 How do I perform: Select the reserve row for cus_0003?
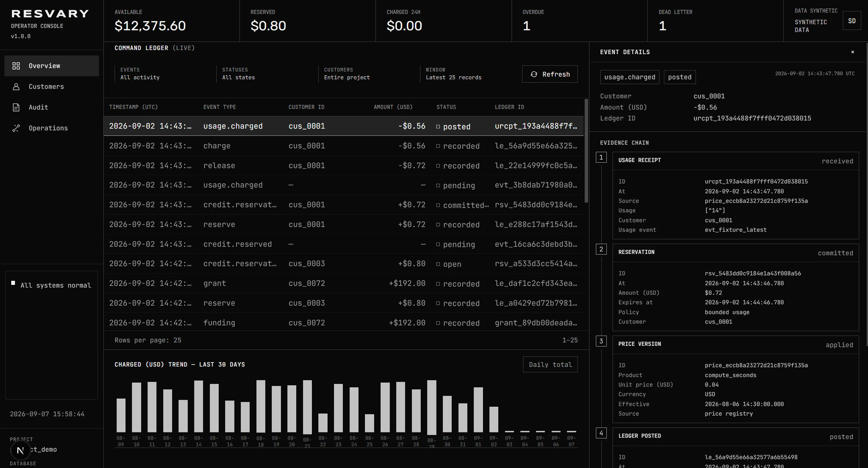pyautogui.click(x=344, y=303)
